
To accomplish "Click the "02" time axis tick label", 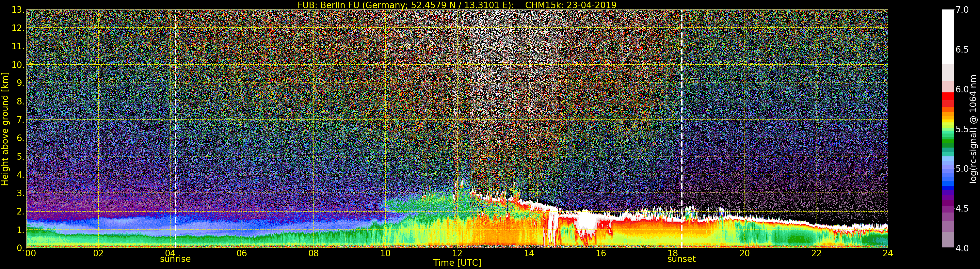I will pos(98,253).
